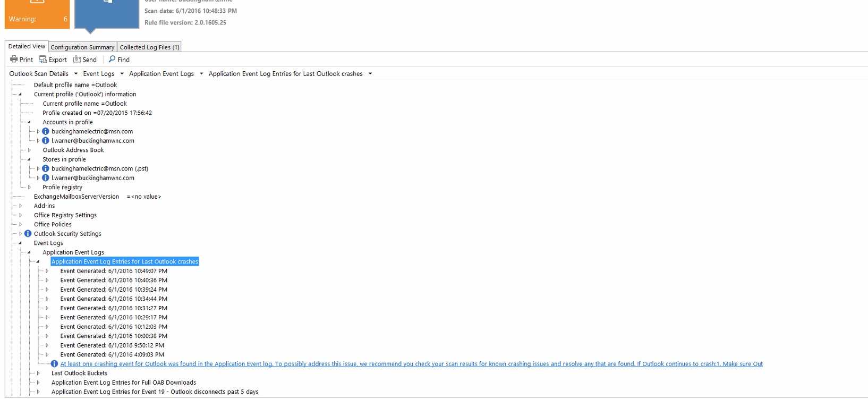Expand the Outlook Address Book node

pyautogui.click(x=29, y=150)
